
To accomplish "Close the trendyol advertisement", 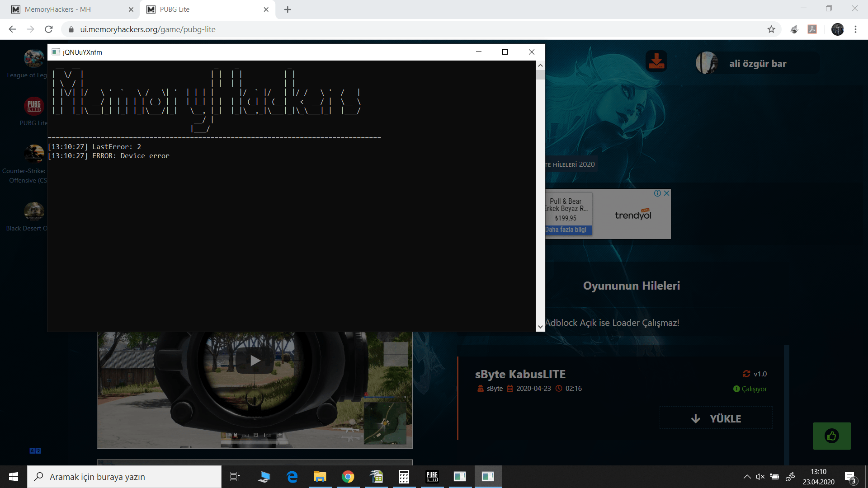I will click(666, 193).
